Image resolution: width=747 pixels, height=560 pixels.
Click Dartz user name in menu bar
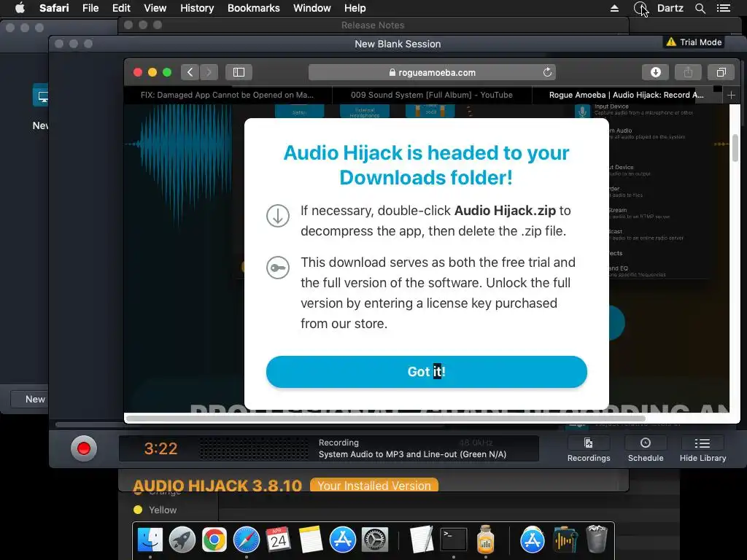(670, 8)
